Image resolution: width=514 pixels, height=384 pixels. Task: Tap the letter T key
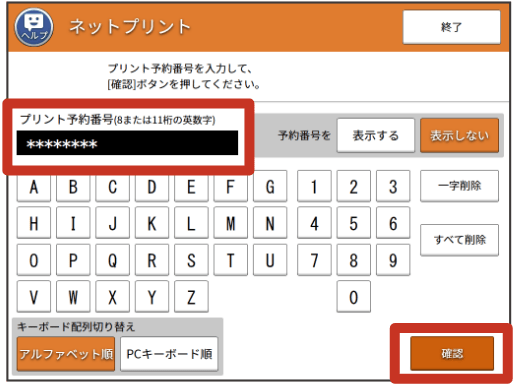[x=230, y=260]
